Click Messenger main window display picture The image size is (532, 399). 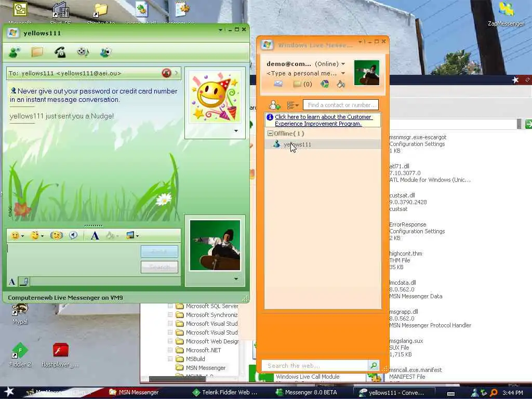(366, 73)
